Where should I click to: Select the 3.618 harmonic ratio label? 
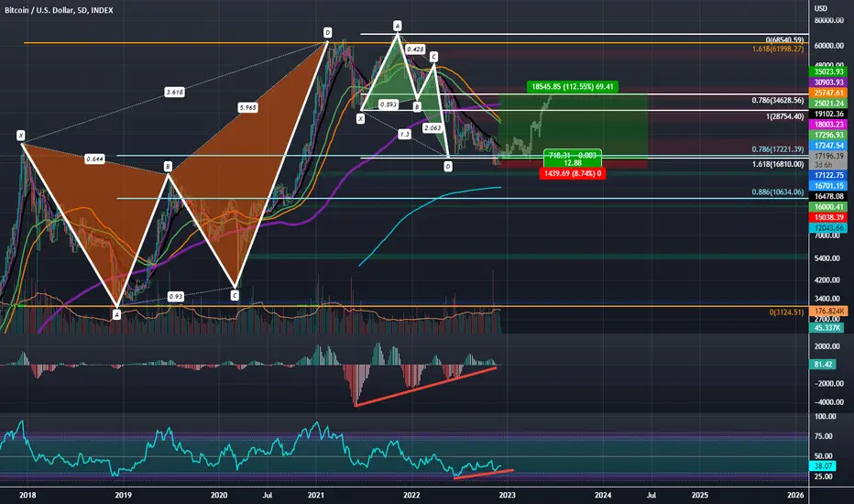[x=174, y=92]
